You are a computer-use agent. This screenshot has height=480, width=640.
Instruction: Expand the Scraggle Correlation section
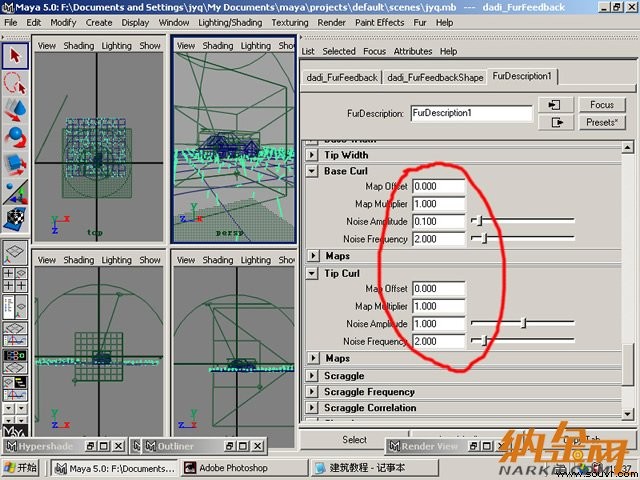coord(312,408)
